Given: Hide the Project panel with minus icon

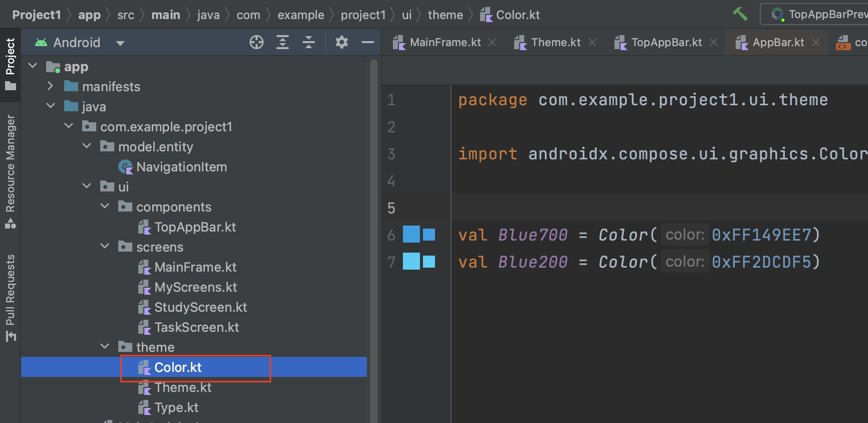Looking at the screenshot, I should 368,43.
